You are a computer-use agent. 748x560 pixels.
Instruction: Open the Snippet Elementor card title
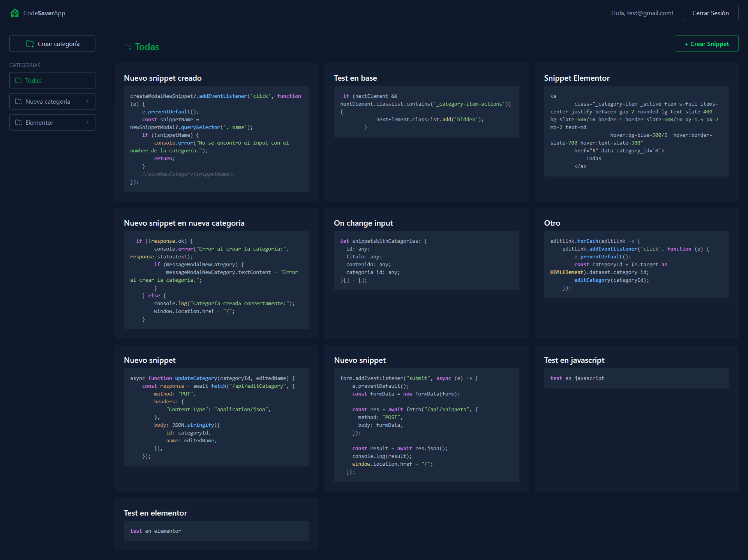click(x=577, y=78)
